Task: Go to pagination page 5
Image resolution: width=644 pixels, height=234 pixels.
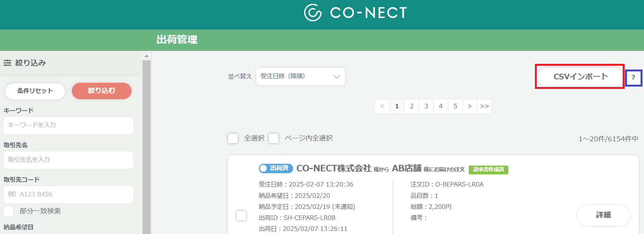Action: pos(455,106)
